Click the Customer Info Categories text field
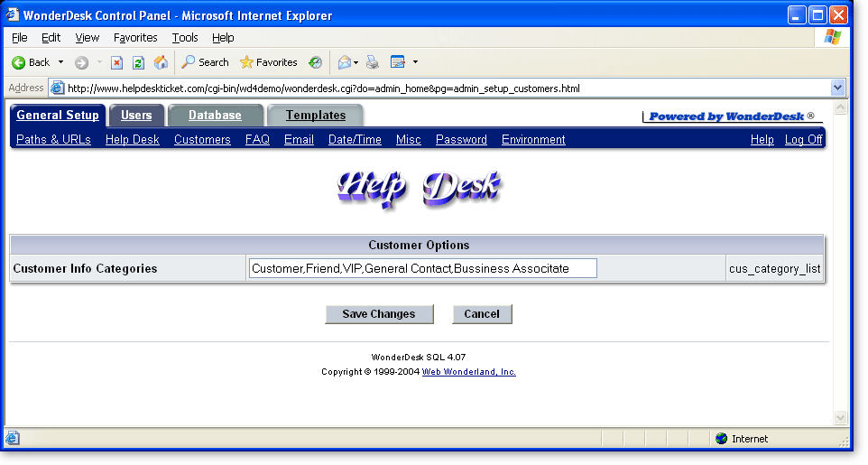Viewport: 868px width, 465px height. [x=423, y=268]
